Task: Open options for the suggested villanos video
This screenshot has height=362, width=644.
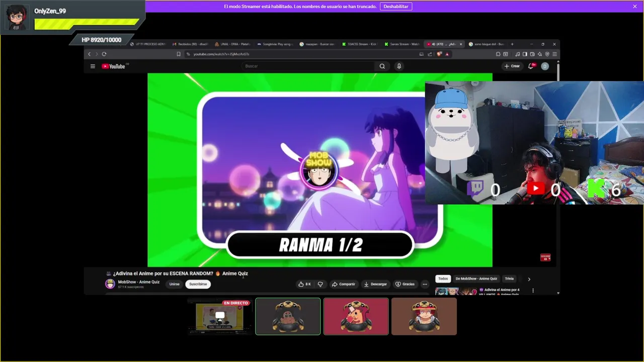Action: 533,291
